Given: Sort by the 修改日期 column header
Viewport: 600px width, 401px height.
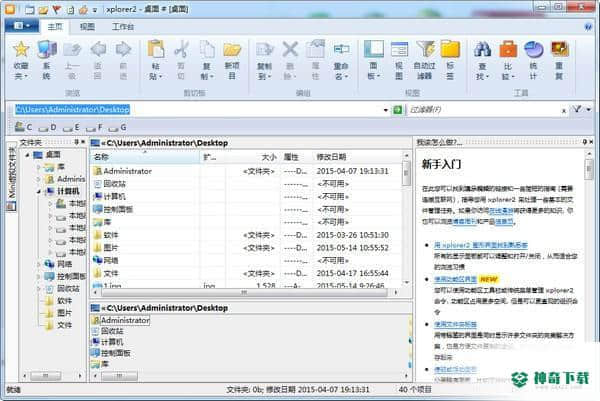Looking at the screenshot, I should click(358, 157).
